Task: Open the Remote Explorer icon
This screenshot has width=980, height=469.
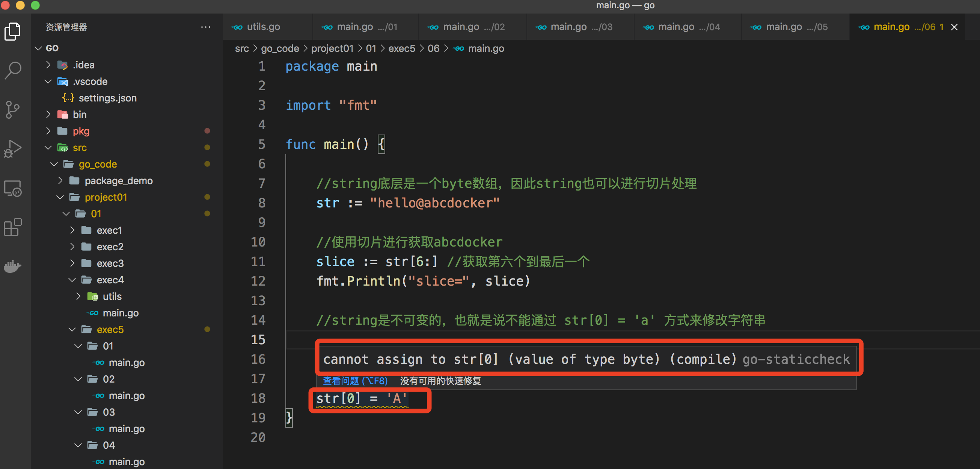Action: (13, 188)
